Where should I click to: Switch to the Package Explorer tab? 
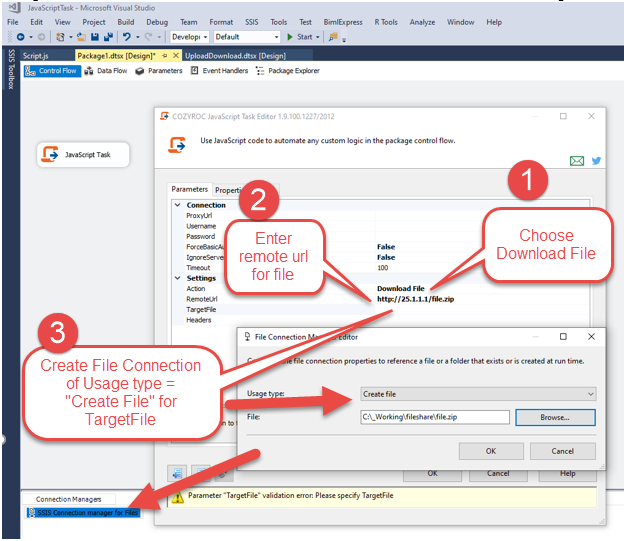[x=288, y=71]
